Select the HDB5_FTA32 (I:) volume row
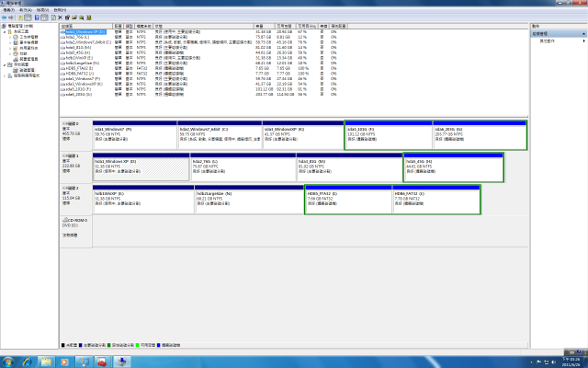The width and height of the screenshot is (588, 368). click(198, 68)
